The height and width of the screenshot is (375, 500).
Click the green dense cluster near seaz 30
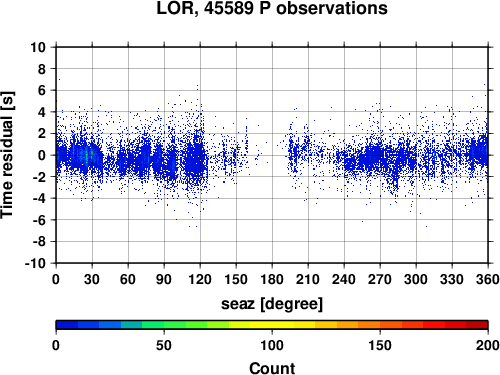(87, 155)
